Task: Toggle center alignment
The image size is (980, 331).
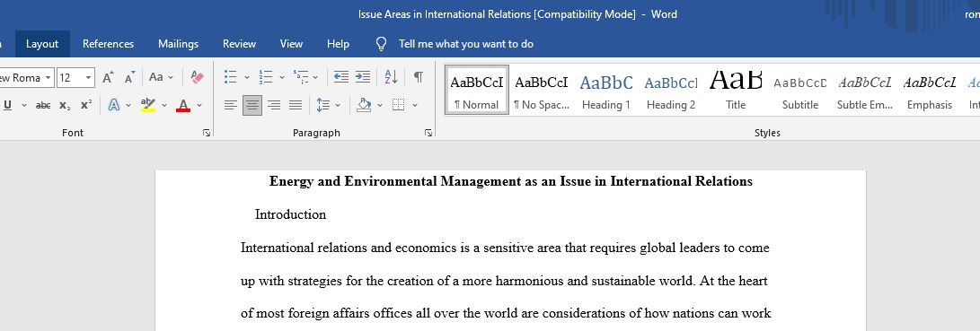Action: coord(252,105)
